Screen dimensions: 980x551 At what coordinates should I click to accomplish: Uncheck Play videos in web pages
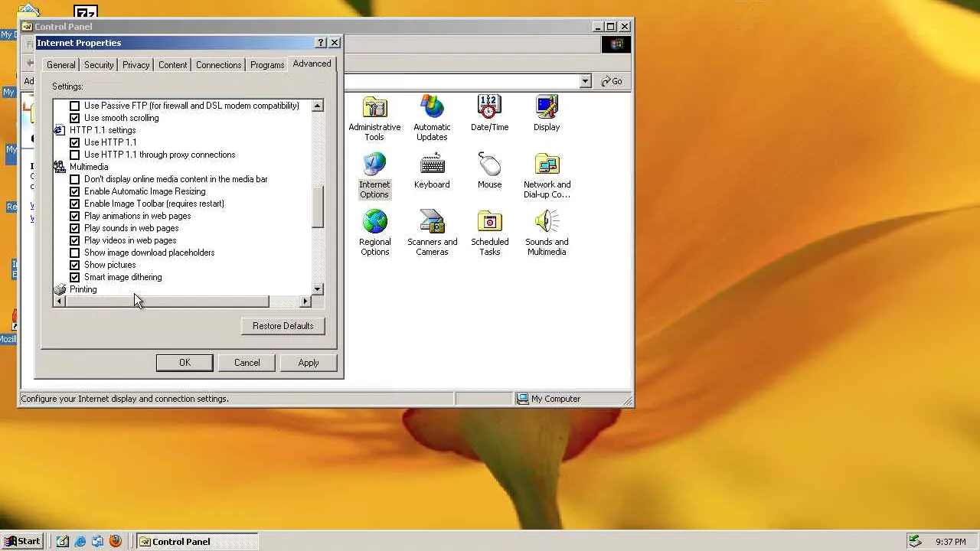coord(74,240)
